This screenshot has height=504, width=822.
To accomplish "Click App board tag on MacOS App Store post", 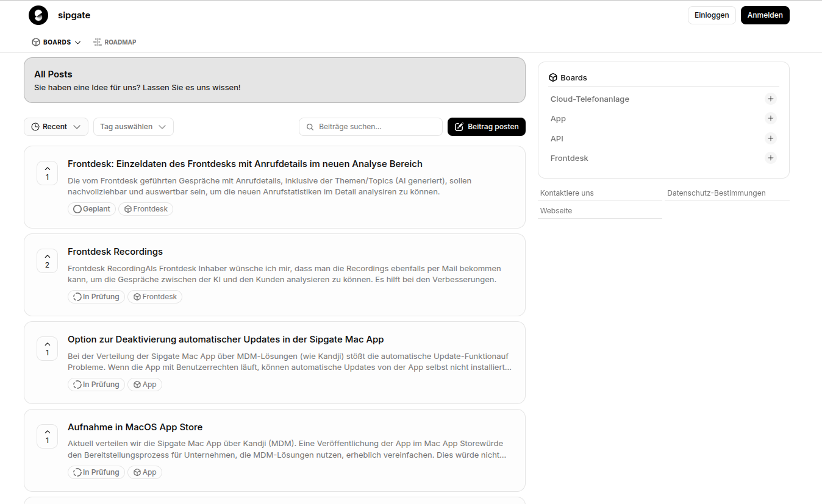I will point(145,472).
